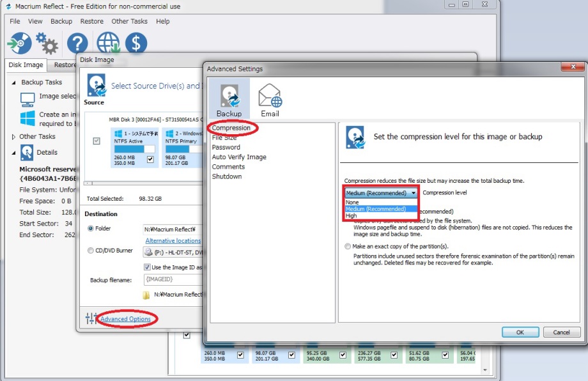Click the globe update download icon
588x381 pixels.
[107, 44]
